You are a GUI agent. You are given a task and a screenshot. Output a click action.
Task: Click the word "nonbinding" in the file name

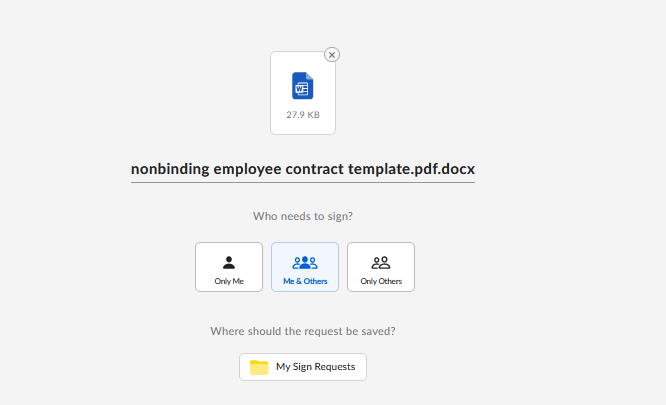tap(170, 169)
